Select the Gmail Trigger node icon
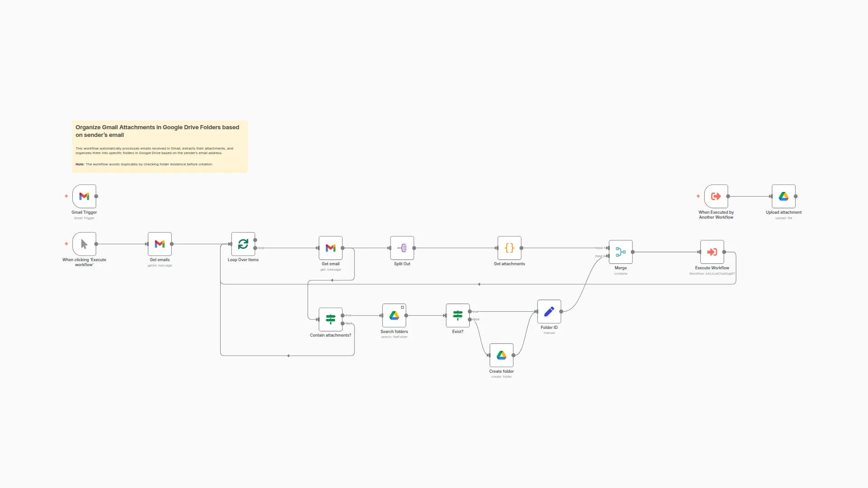This screenshot has width=868, height=488. 84,196
